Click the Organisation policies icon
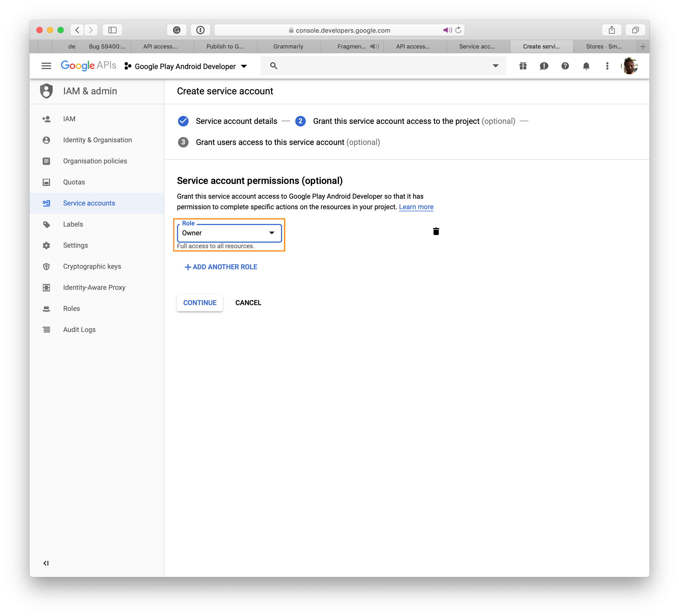679x616 pixels. click(x=46, y=160)
